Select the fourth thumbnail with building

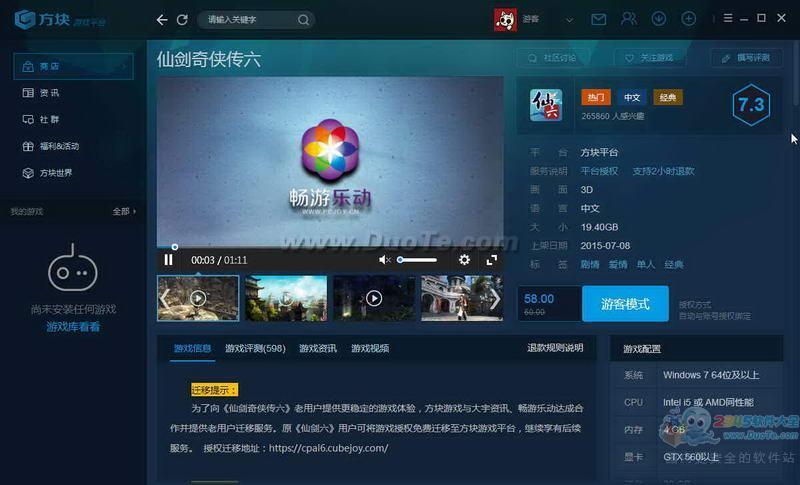tap(462, 298)
